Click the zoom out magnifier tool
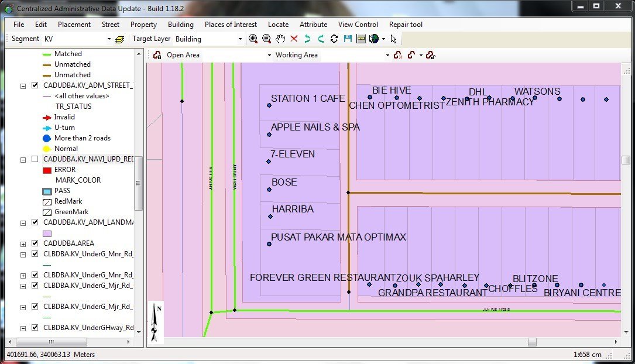The height and width of the screenshot is (364, 635). pos(266,39)
